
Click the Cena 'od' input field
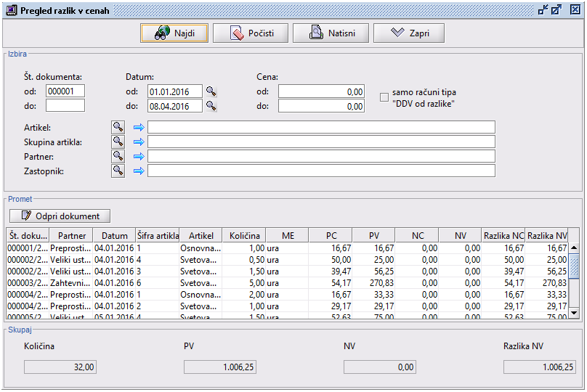(321, 91)
